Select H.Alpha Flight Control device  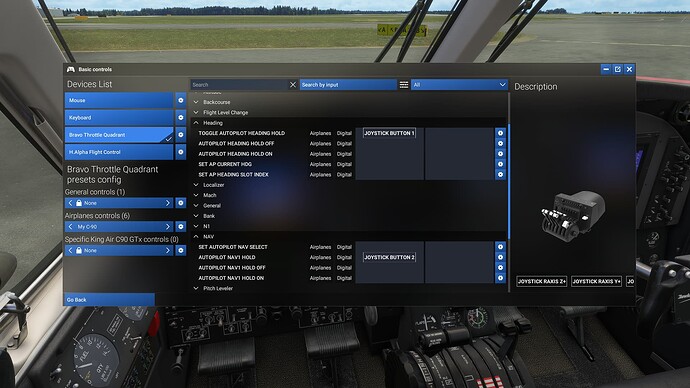tap(119, 152)
